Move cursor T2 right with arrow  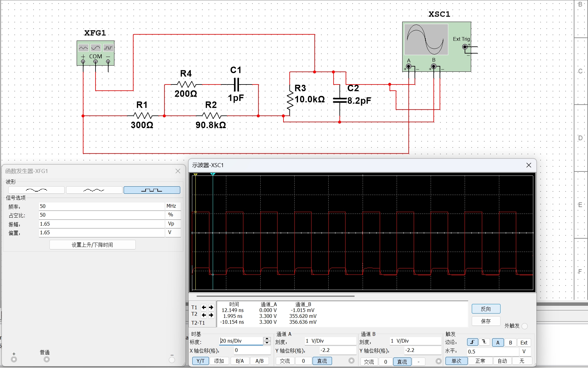211,315
